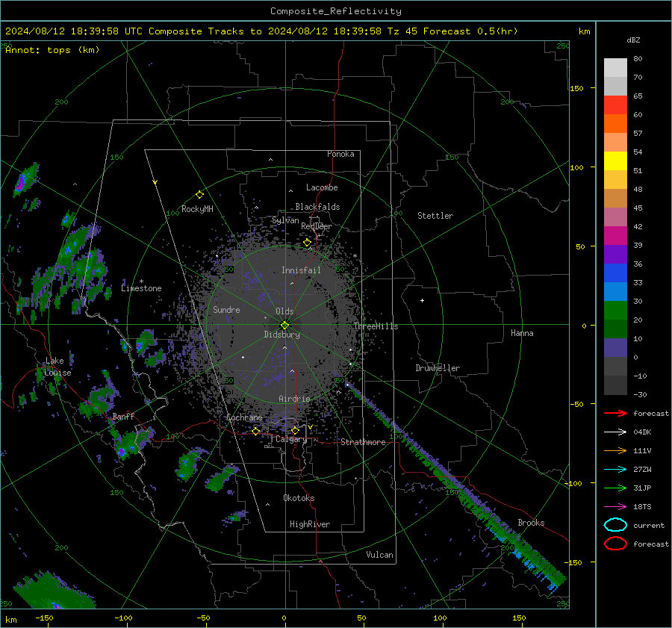Select the cyan 27ZW arrow legend icon
Screen dimensions: 672x628
click(x=615, y=470)
